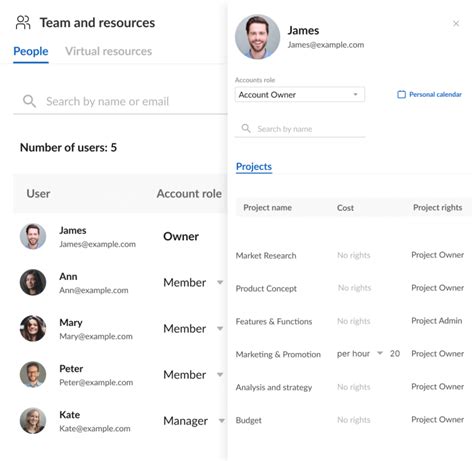The width and height of the screenshot is (474, 461).
Task: Click the Team and resources people icon
Action: coord(23,23)
